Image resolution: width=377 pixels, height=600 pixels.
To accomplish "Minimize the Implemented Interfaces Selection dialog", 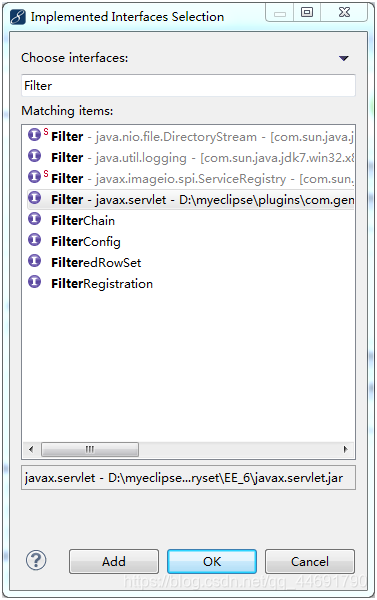I will (280, 13).
